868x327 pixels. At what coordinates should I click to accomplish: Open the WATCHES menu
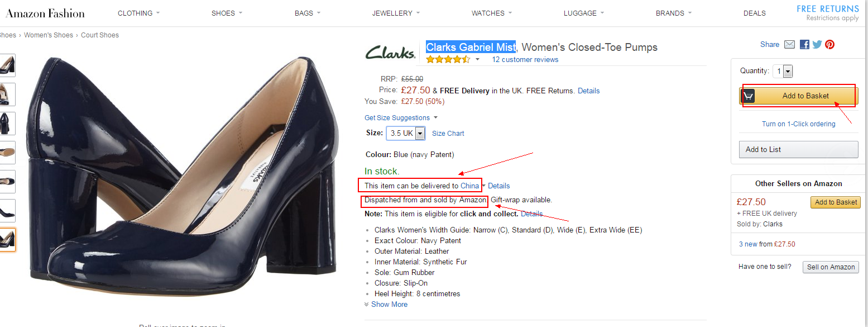point(491,13)
